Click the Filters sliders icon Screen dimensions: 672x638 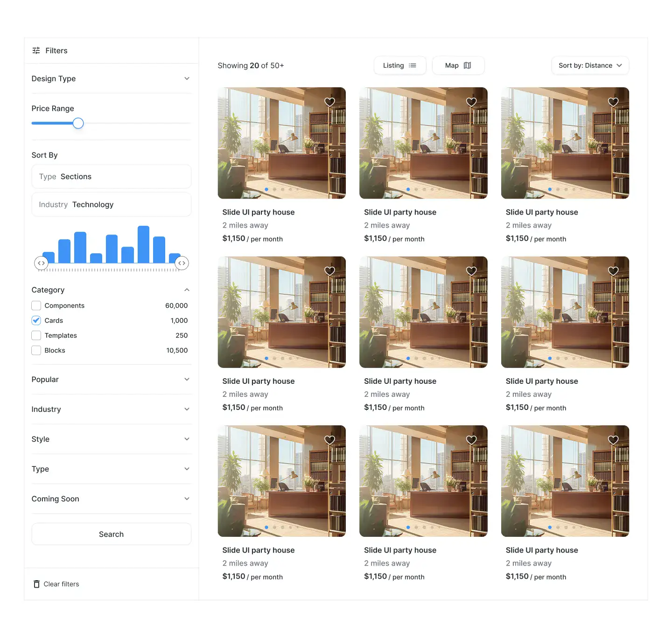coord(36,50)
